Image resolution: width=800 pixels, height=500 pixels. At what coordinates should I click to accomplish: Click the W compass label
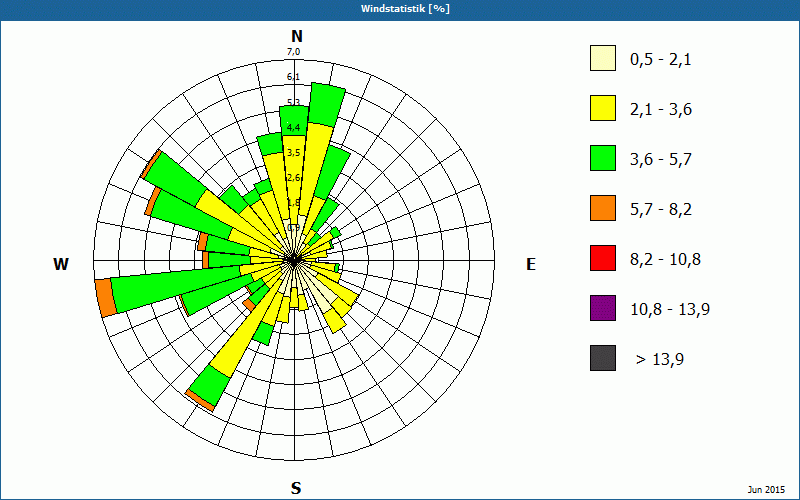(x=61, y=264)
